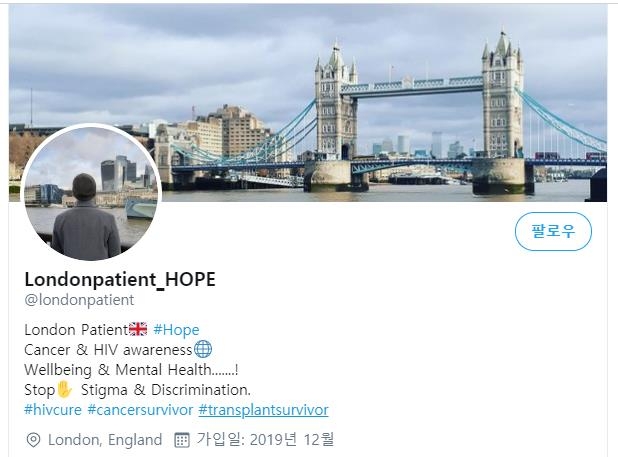Click the yellow raised hand emoji
The width and height of the screenshot is (618, 457).
[x=64, y=389]
